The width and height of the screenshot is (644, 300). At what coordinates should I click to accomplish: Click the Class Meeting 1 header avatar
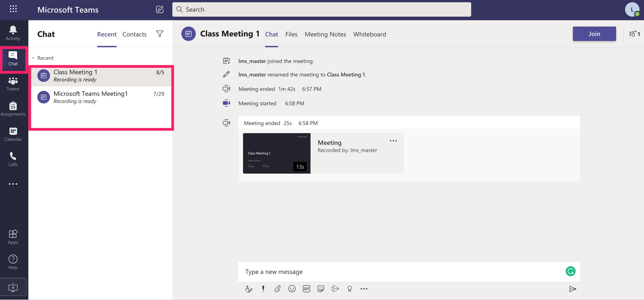coord(188,34)
